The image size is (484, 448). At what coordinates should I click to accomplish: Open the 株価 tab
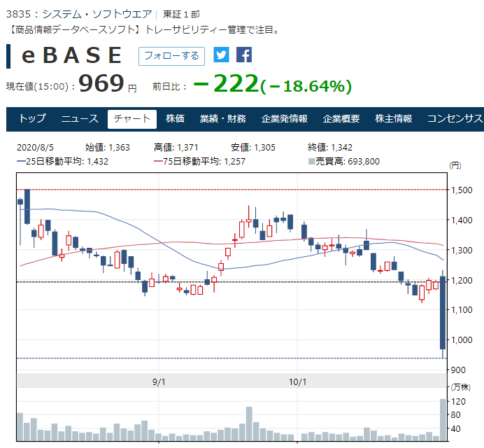click(x=175, y=118)
